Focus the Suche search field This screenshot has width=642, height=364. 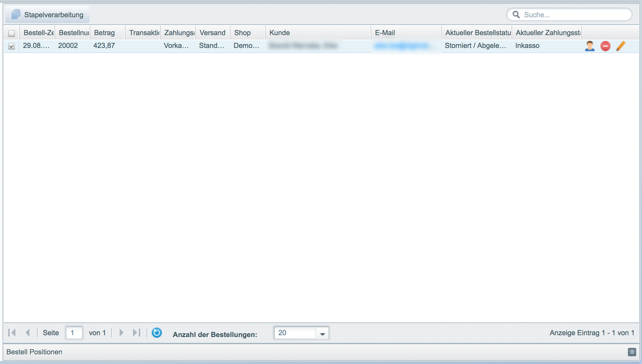569,15
